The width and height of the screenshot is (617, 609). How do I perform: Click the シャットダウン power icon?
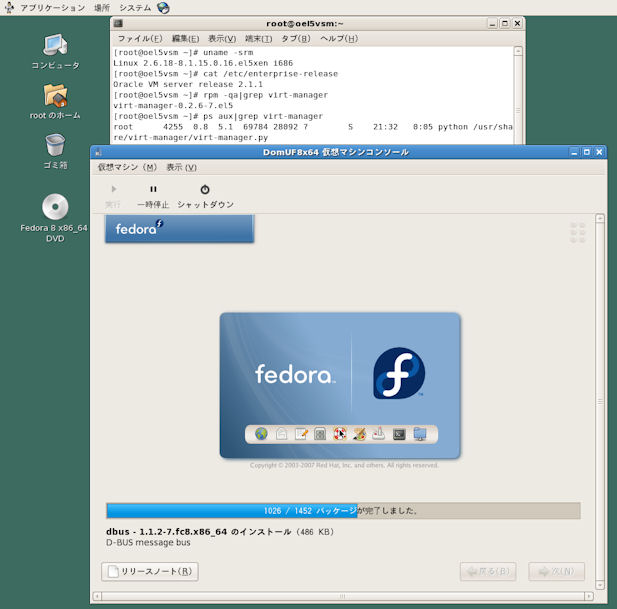tap(205, 189)
